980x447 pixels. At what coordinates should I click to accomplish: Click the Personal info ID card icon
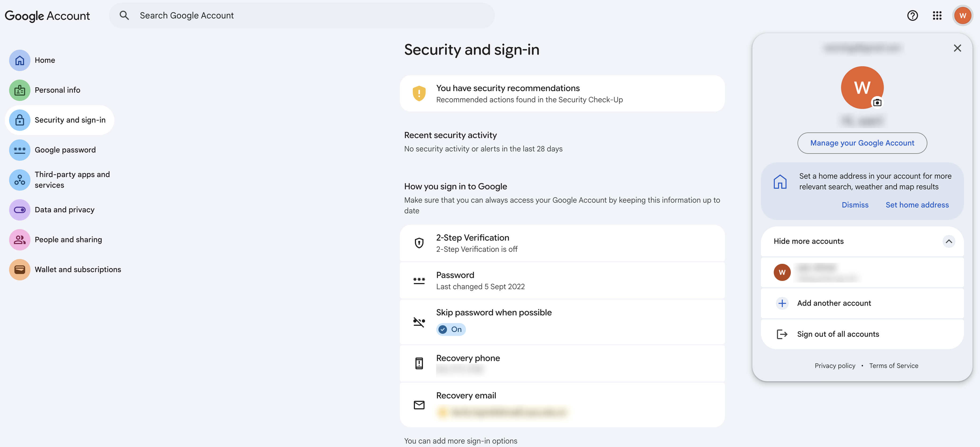(20, 90)
